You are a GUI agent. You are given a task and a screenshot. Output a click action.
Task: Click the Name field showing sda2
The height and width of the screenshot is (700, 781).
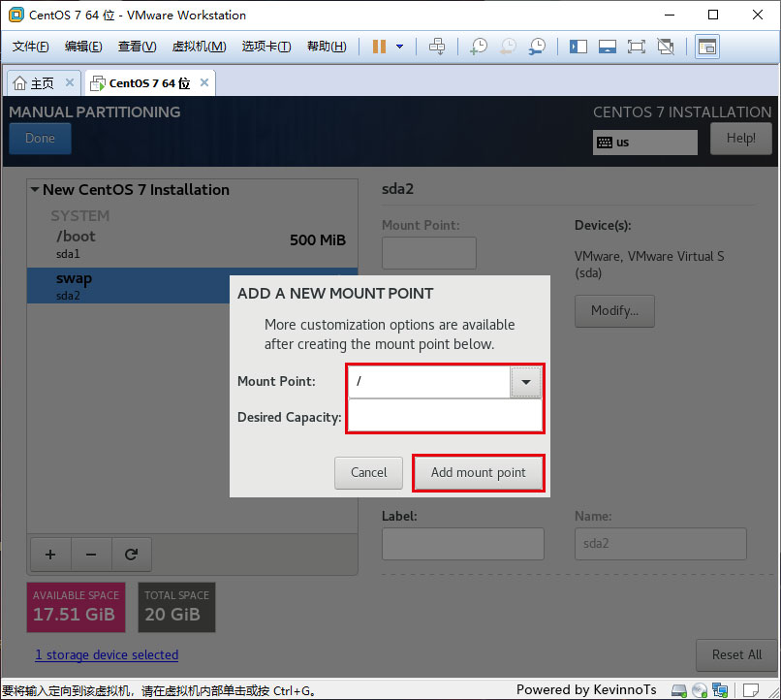[x=661, y=544]
